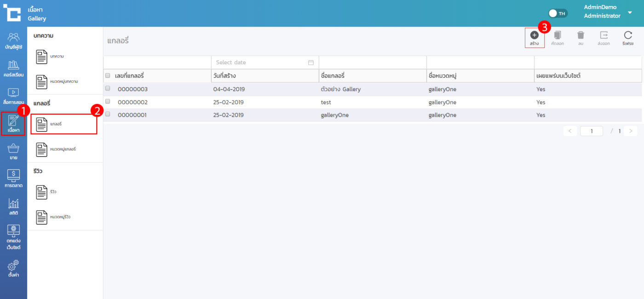
Task: Click the สร้าง (create) plus icon
Action: coord(534,35)
